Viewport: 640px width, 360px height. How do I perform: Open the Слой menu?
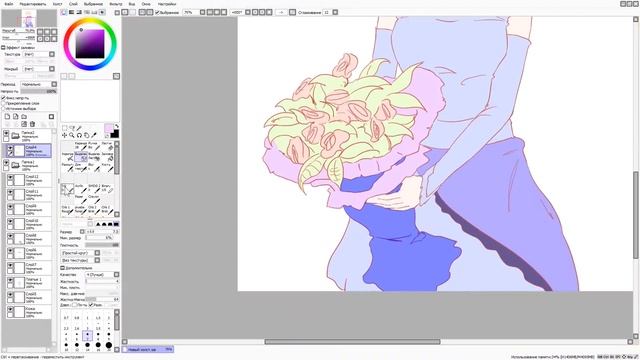[73, 4]
